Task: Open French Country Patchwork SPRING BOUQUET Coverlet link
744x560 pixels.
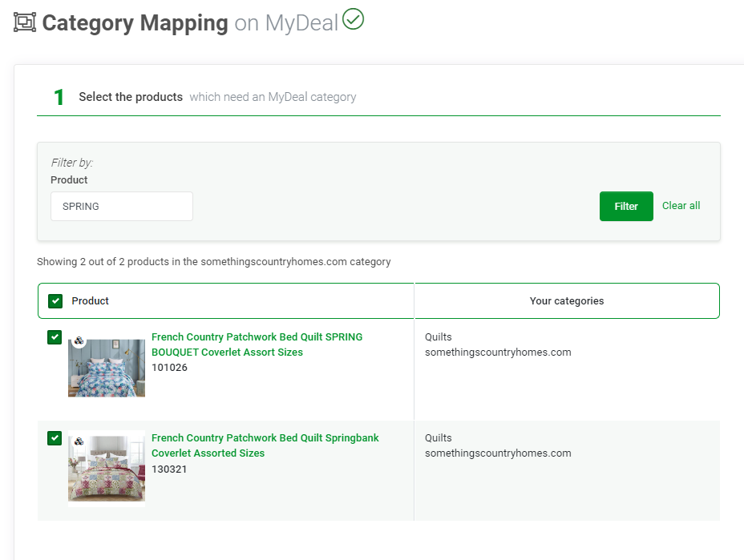Action: (x=257, y=344)
